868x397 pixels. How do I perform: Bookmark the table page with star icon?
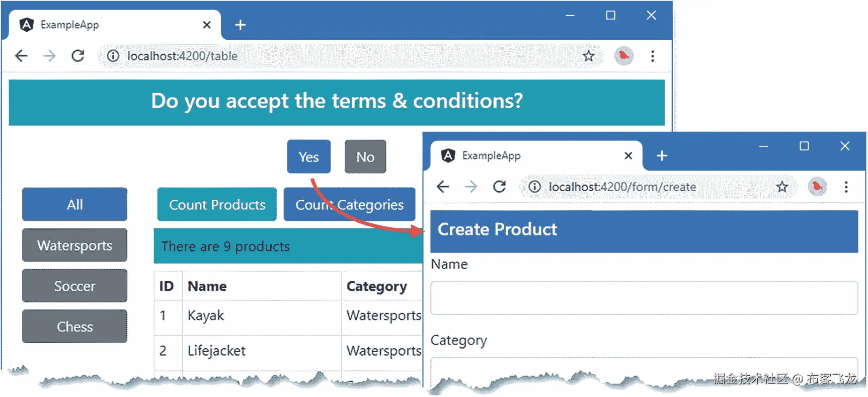(588, 56)
